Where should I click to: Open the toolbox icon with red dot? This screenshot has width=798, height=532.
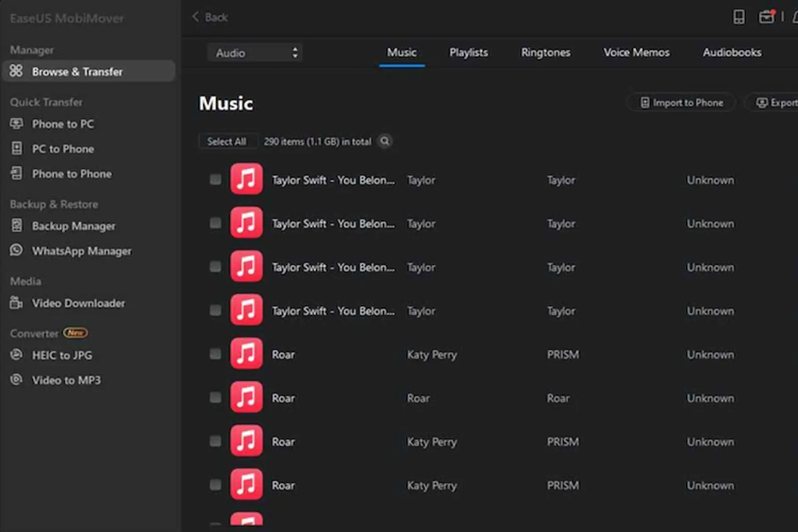click(x=767, y=17)
